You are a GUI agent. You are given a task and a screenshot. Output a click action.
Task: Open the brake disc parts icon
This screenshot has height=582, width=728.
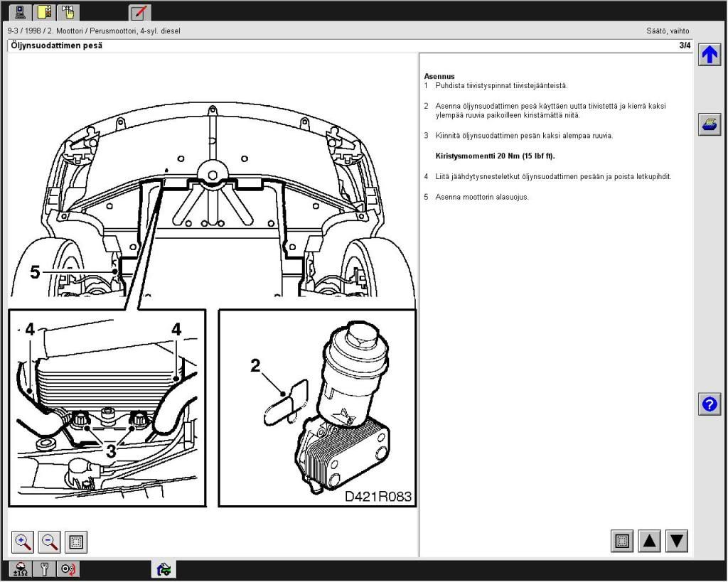[x=68, y=569]
